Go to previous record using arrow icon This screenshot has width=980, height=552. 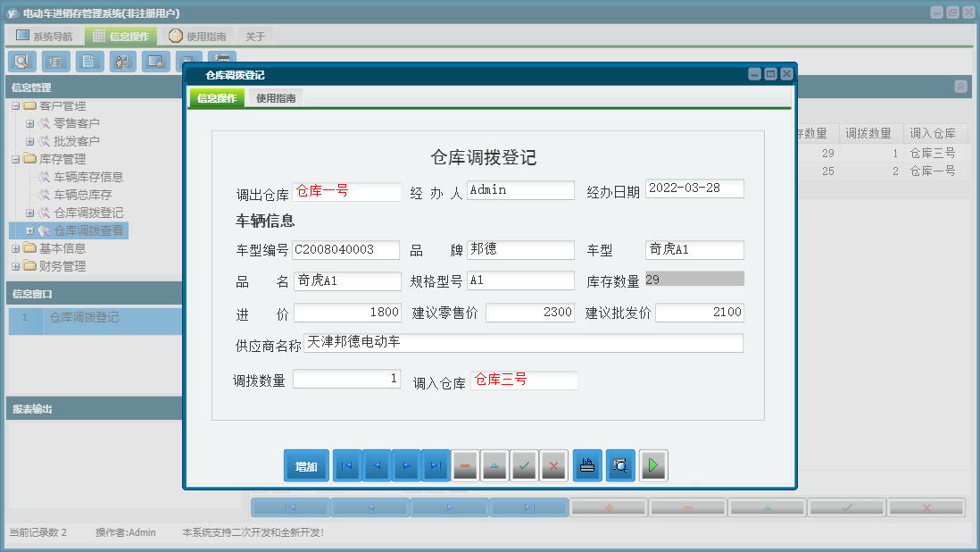pos(377,465)
